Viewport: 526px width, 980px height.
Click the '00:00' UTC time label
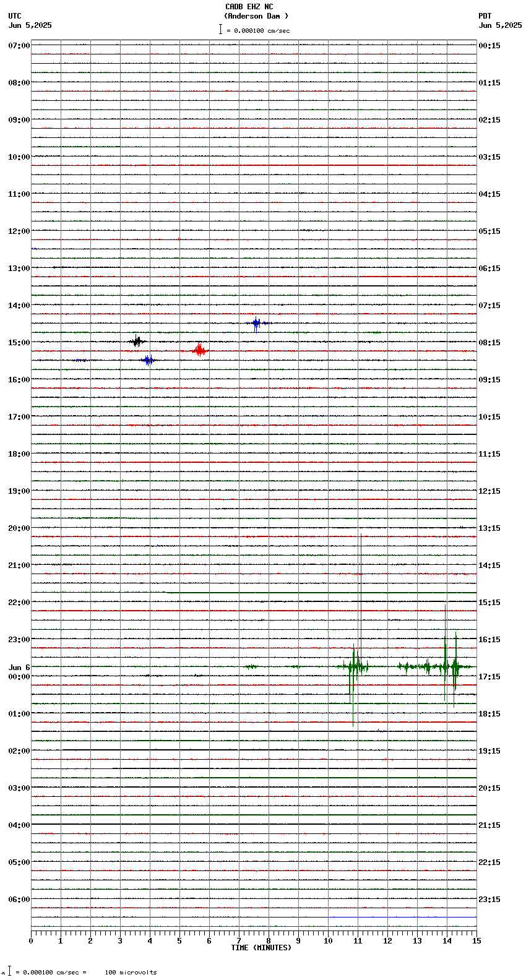click(19, 677)
